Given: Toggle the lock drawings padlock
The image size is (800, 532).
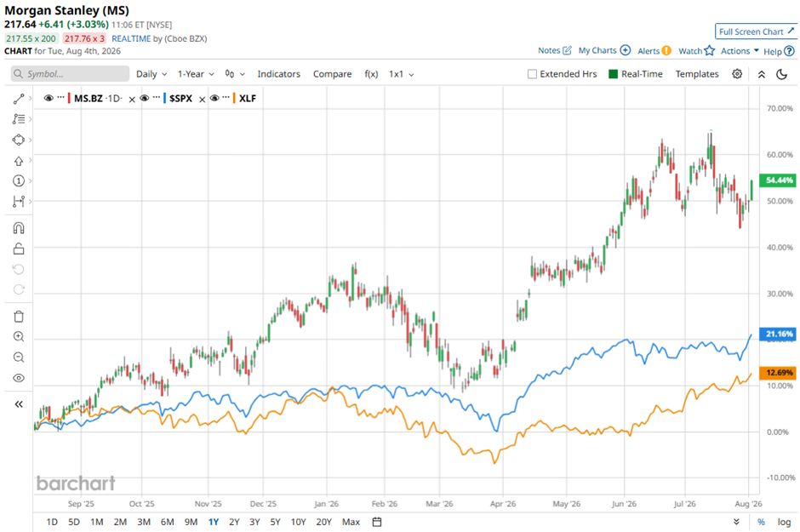Looking at the screenshot, I should click(x=19, y=249).
